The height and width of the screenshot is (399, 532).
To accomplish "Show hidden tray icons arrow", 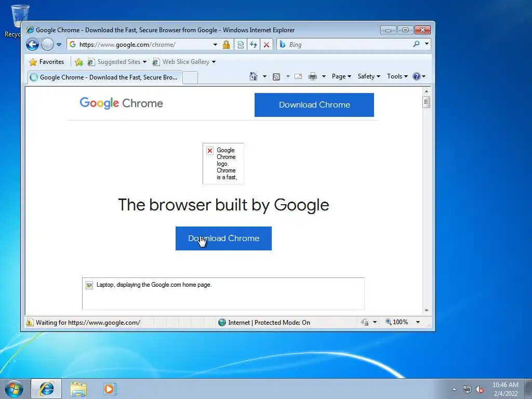I will [x=454, y=389].
